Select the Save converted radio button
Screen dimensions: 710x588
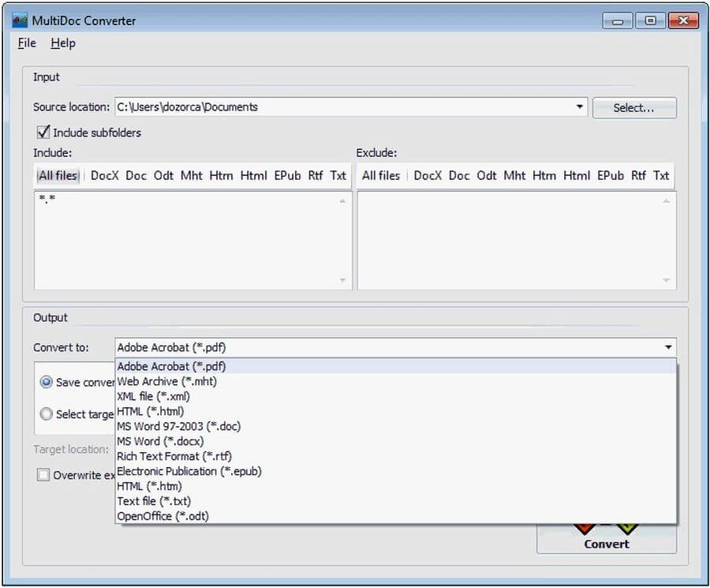[x=47, y=382]
